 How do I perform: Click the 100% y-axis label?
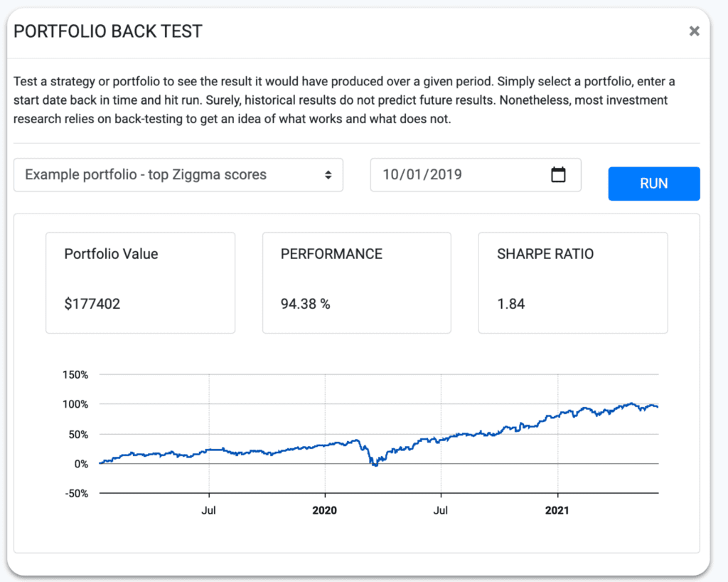pyautogui.click(x=75, y=405)
